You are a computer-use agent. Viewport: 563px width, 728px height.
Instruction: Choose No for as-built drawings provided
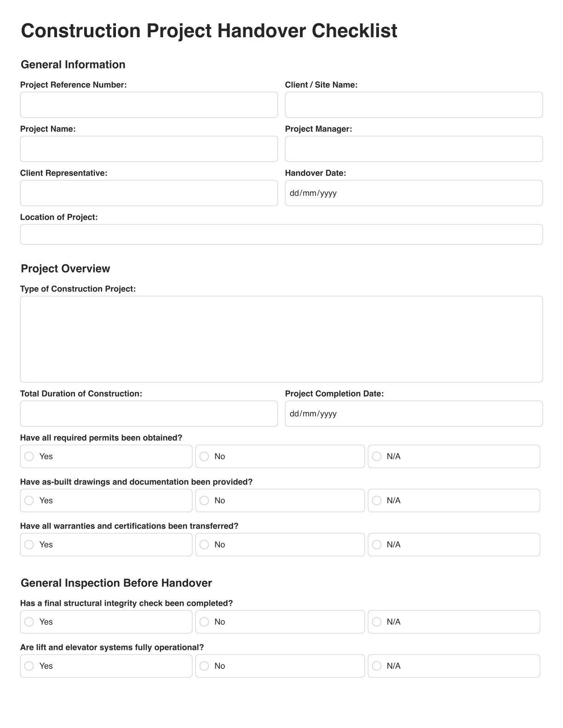coord(205,500)
